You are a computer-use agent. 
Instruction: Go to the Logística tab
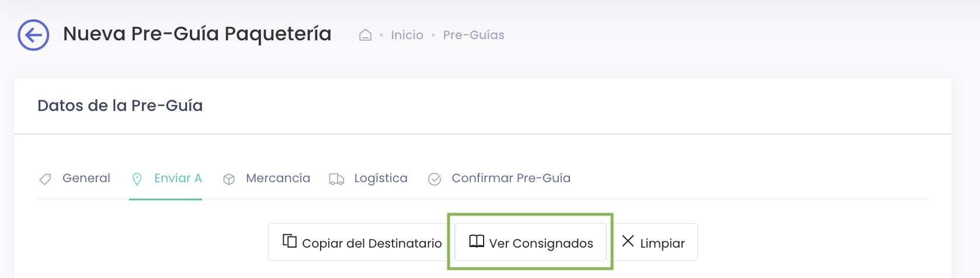[x=368, y=179]
